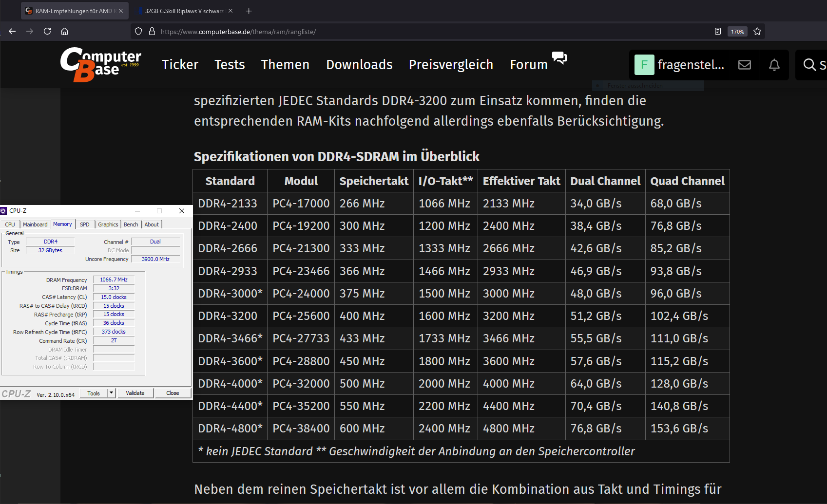Click the forum speech bubbles icon
827x504 pixels.
tap(559, 57)
